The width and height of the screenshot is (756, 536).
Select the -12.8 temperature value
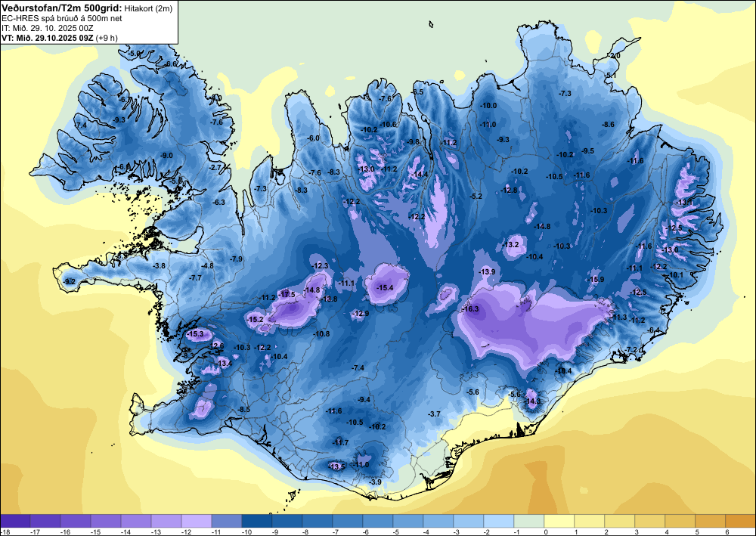tap(508, 190)
